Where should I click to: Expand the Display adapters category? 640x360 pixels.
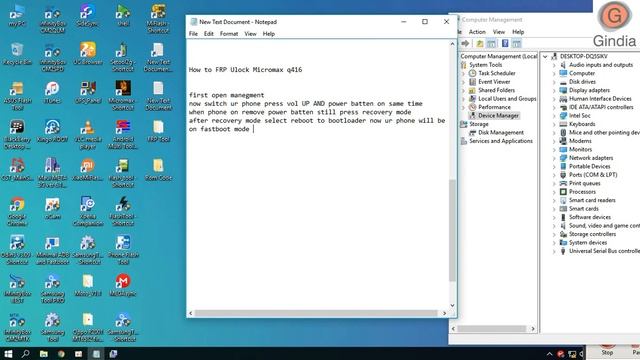click(554, 90)
